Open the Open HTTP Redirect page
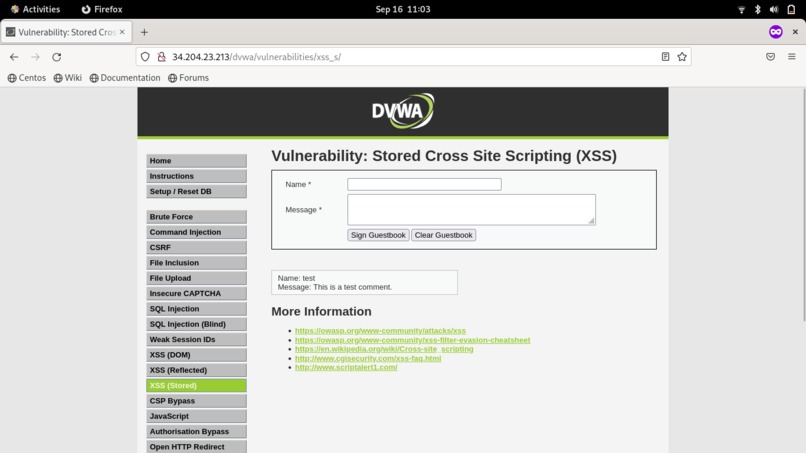 point(196,447)
